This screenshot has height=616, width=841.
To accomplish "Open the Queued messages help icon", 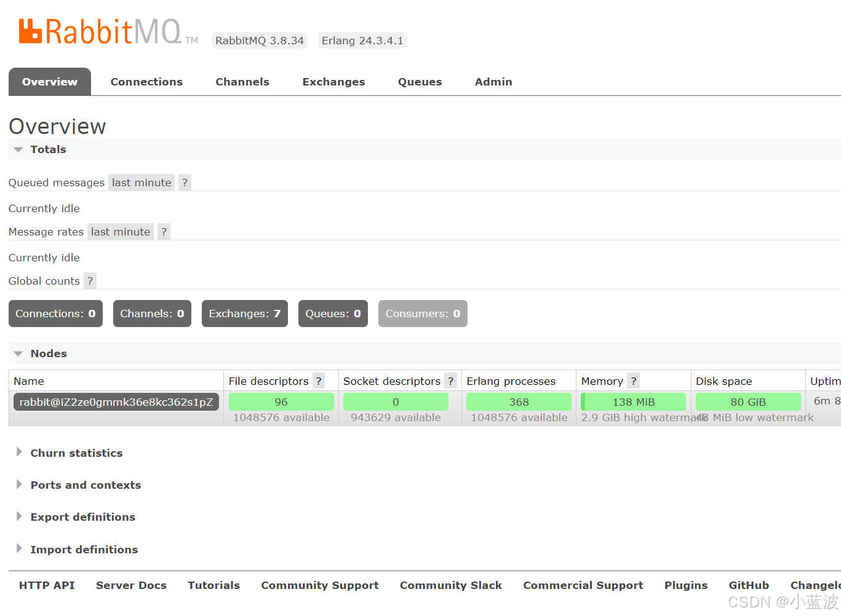I will coord(184,182).
